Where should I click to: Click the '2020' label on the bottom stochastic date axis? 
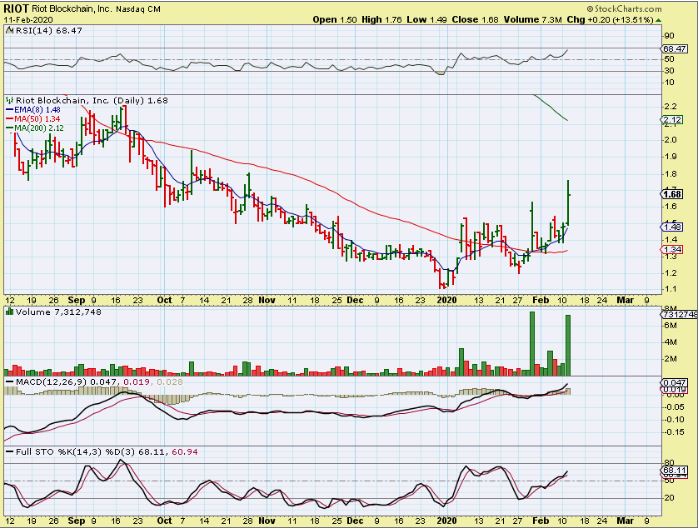coord(447,520)
